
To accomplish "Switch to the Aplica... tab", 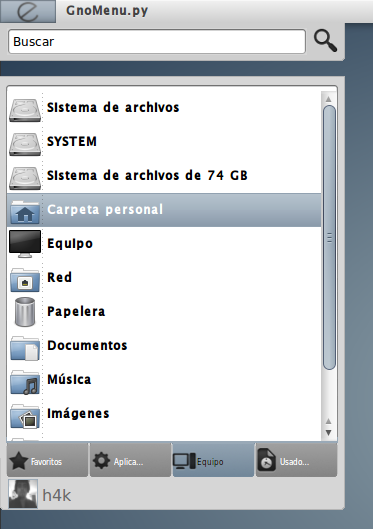I will [x=131, y=460].
